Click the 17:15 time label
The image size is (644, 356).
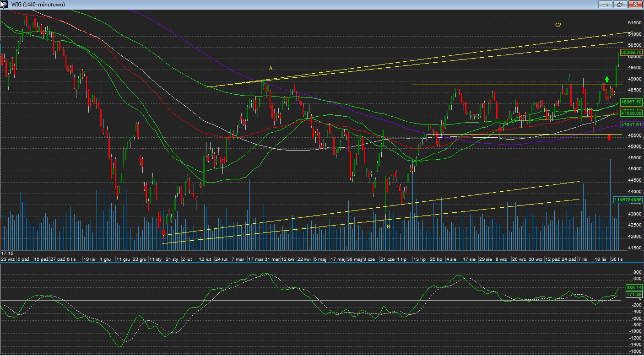pos(6,253)
